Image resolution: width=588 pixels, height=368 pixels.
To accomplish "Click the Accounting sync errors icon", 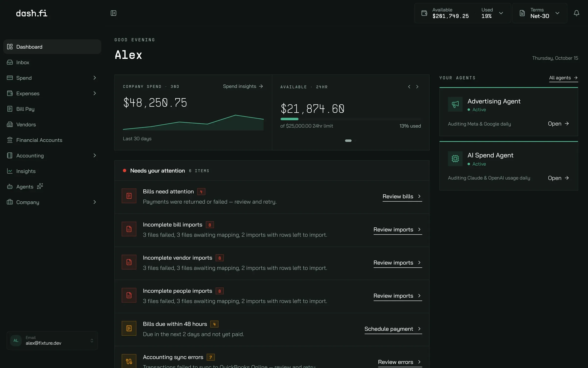I will tap(129, 361).
